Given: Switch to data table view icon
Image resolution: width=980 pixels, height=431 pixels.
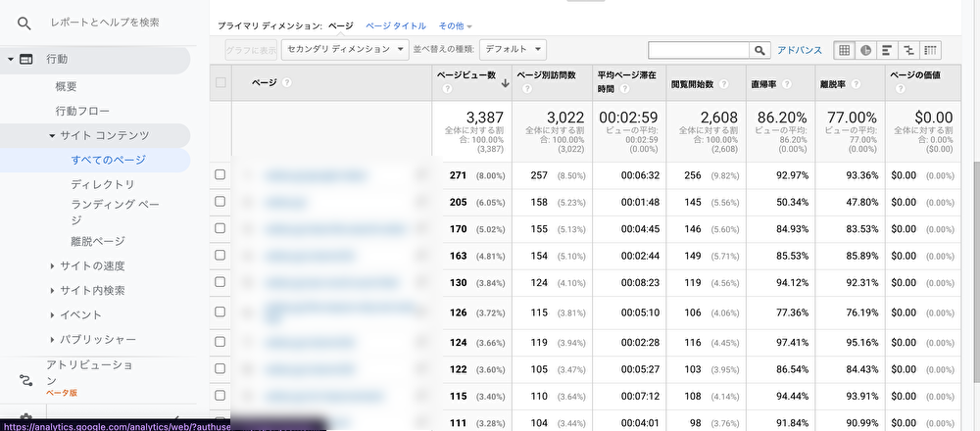Looking at the screenshot, I should pyautogui.click(x=845, y=50).
